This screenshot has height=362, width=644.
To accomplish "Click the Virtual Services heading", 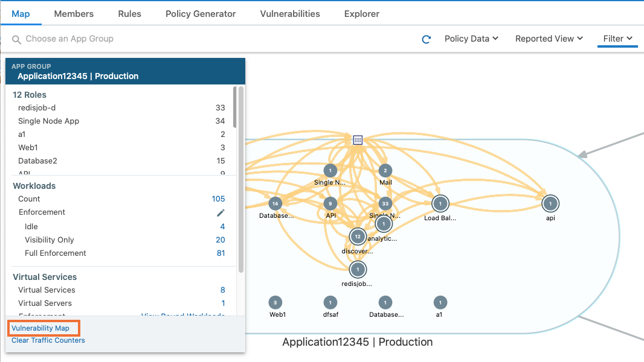I will (45, 277).
